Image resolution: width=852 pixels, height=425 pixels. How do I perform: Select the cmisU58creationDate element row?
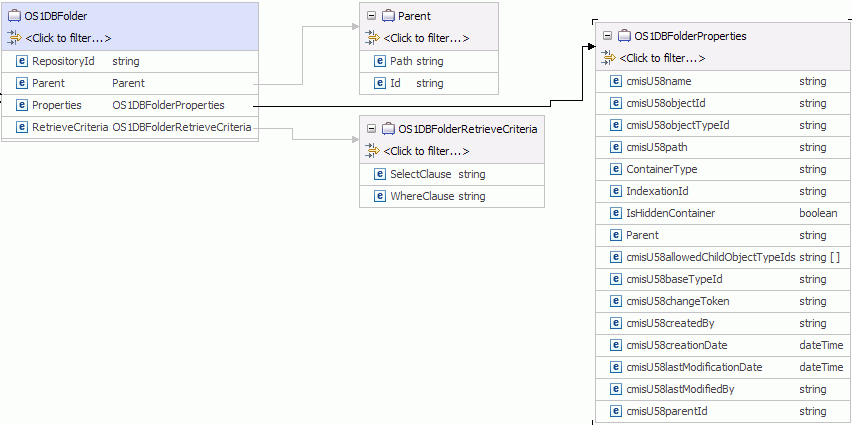pos(720,345)
